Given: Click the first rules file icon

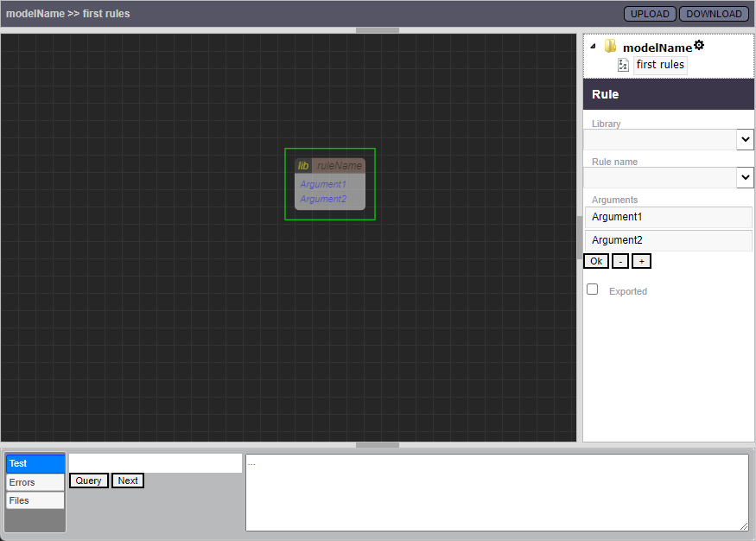Looking at the screenshot, I should (x=624, y=65).
